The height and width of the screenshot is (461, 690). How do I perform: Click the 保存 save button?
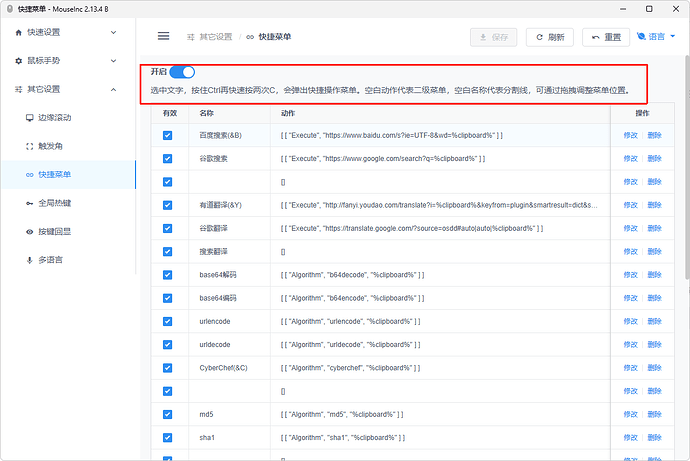pos(494,37)
